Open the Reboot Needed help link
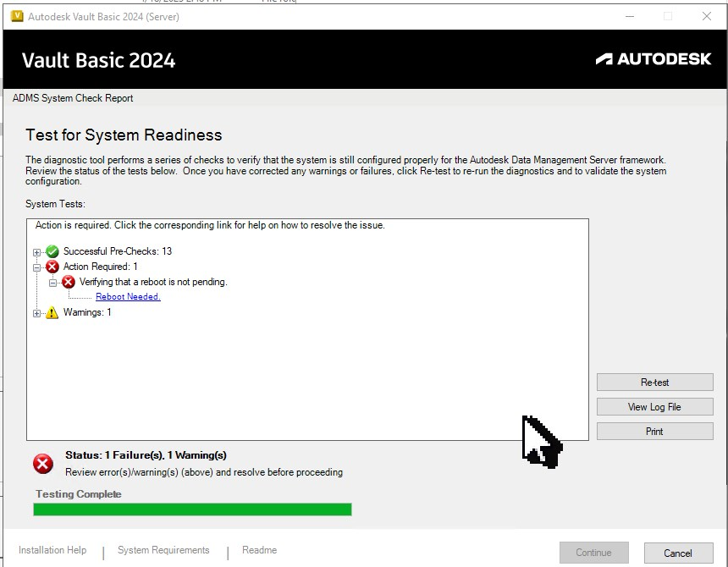Image resolution: width=728 pixels, height=567 pixels. [x=128, y=296]
